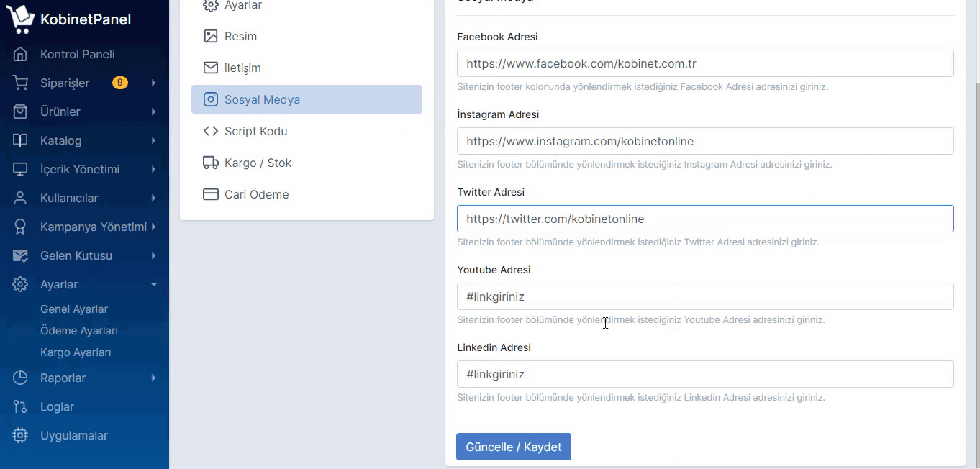Collapse the Ayarlar submenu arrow
The image size is (980, 469).
pyautogui.click(x=153, y=284)
